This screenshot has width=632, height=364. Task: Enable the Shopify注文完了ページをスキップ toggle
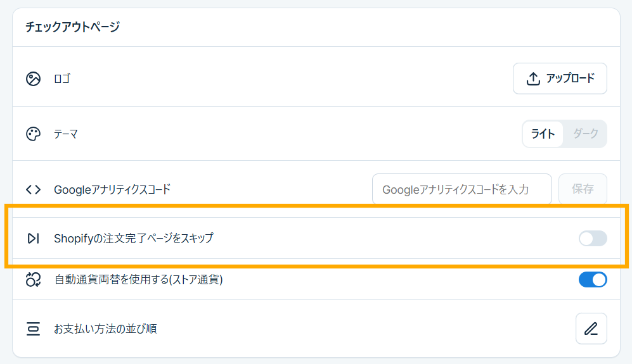593,239
